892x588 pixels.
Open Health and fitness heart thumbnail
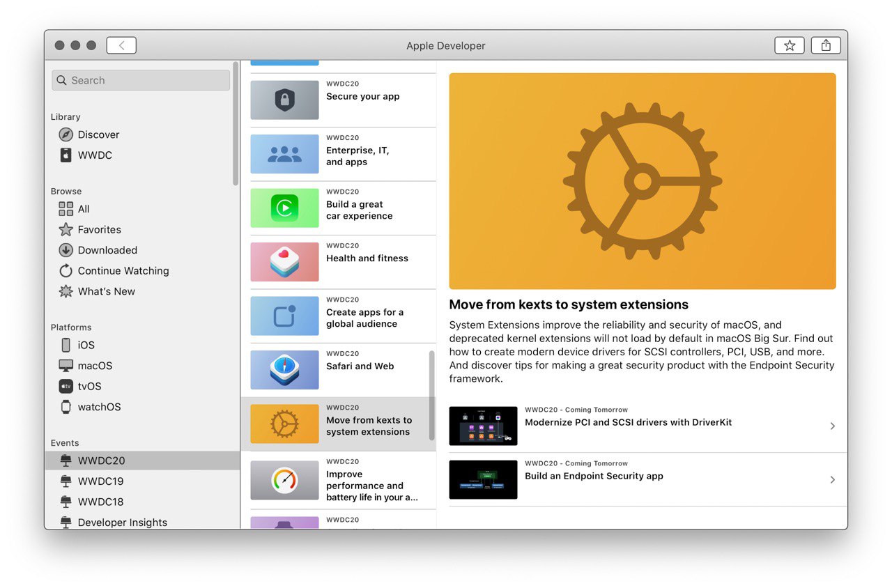coord(284,262)
